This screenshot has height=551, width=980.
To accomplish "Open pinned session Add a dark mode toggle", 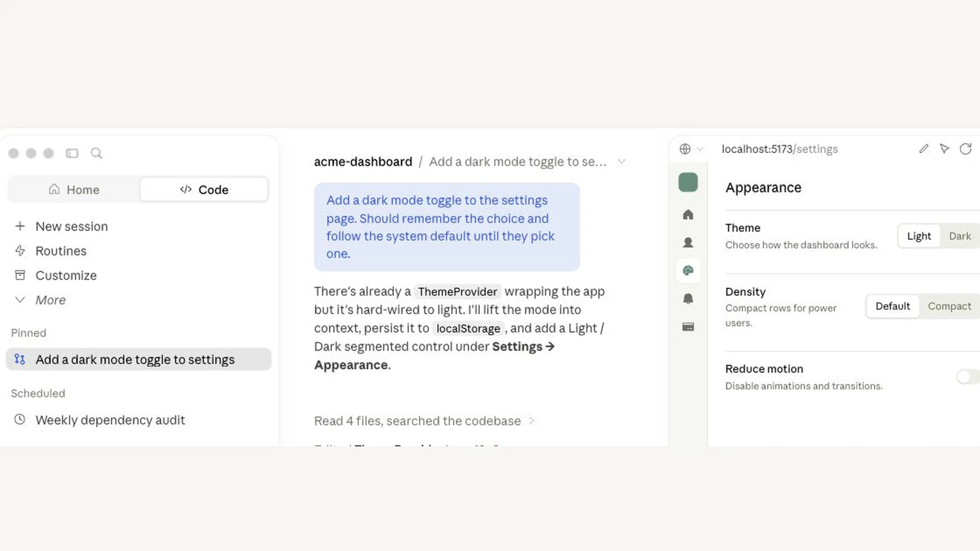I will point(138,359).
